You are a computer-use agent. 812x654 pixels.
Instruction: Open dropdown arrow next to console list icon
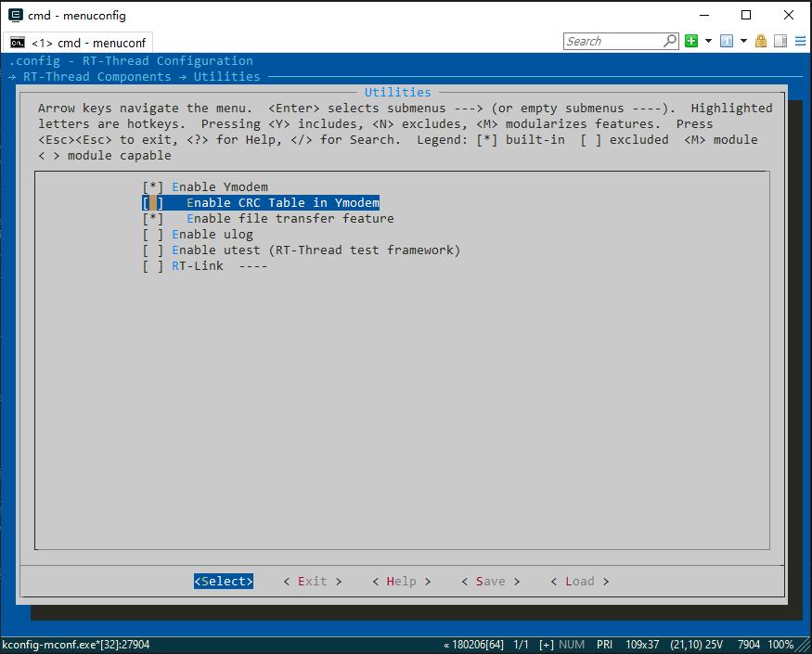(x=743, y=41)
